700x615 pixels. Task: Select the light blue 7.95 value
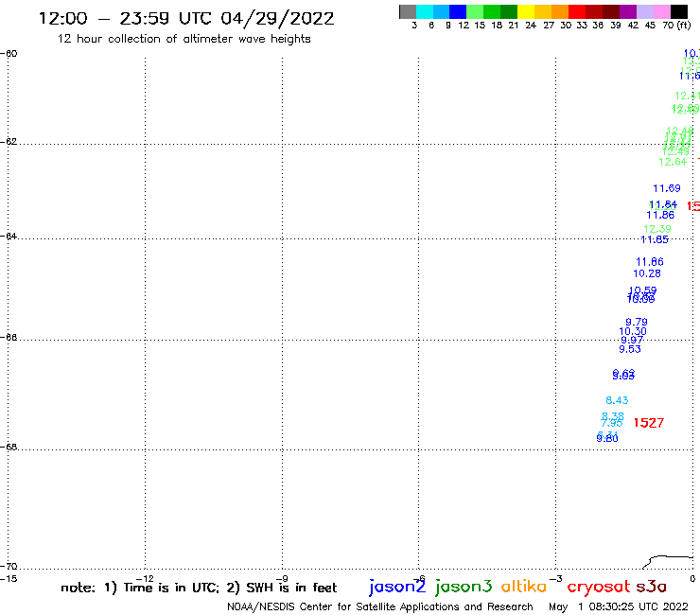(612, 423)
